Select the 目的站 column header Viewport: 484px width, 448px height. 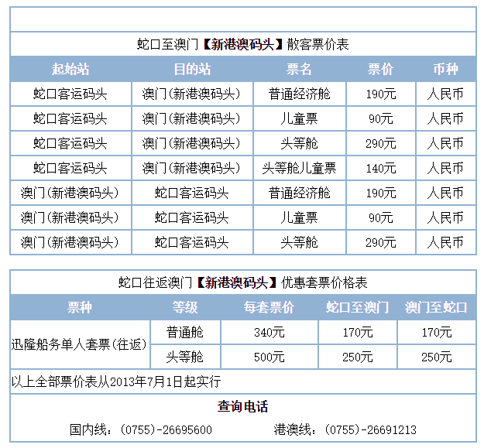click(192, 69)
